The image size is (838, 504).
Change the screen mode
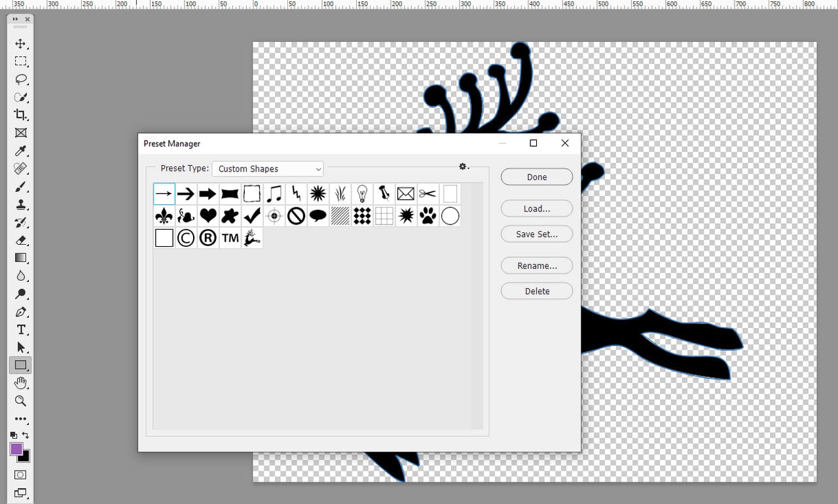coord(21,492)
